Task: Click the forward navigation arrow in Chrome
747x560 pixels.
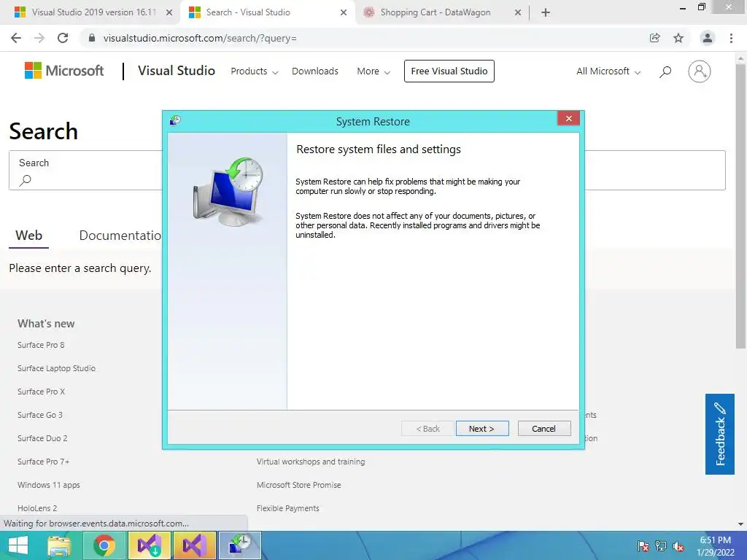Action: tap(39, 38)
